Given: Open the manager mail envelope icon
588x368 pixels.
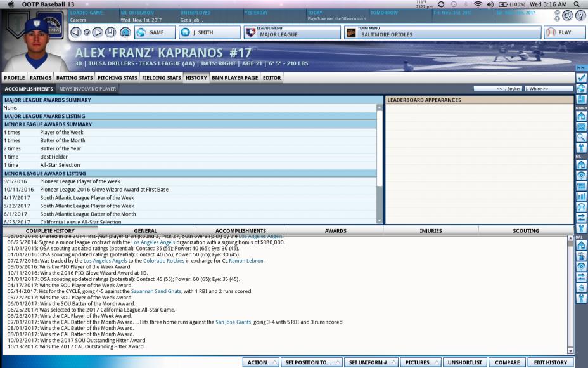Looking at the screenshot, I should (581, 127).
